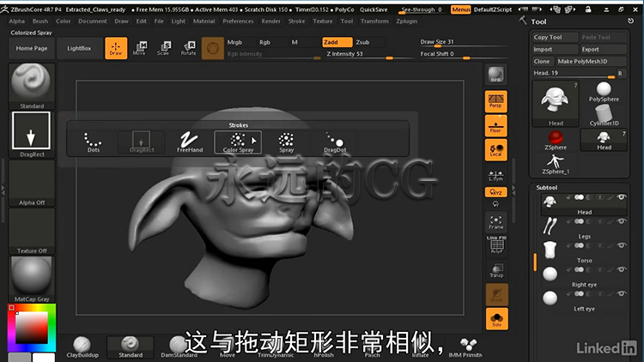Open the Stroke menu
This screenshot has width=644, height=362.
click(296, 21)
